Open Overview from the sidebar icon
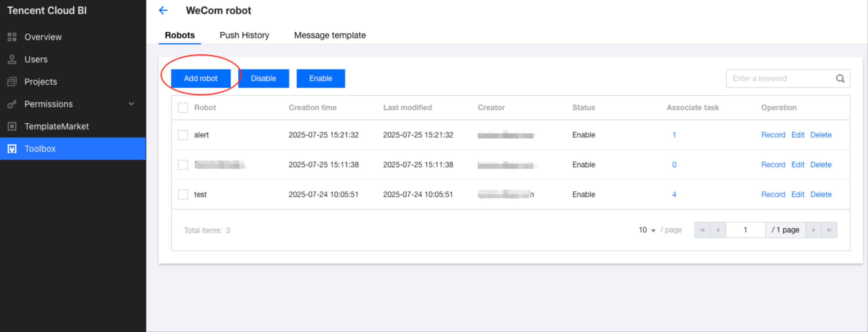The height and width of the screenshot is (332, 868). 12,37
